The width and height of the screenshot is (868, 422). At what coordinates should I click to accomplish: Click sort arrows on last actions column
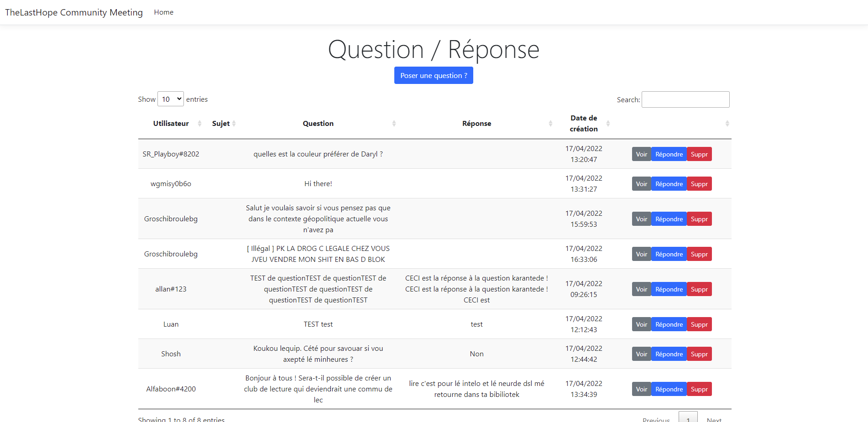[727, 124]
